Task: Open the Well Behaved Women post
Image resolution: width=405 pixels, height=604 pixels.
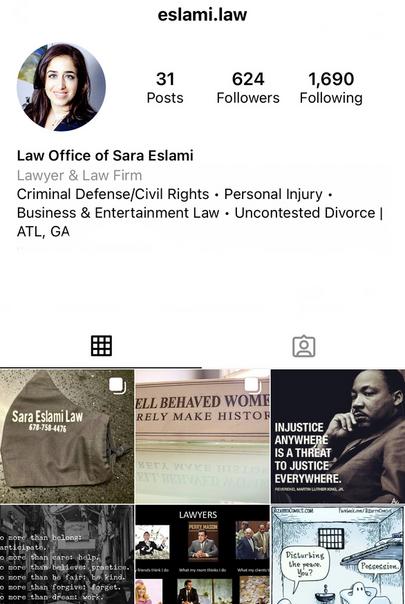Action: pyautogui.click(x=203, y=436)
